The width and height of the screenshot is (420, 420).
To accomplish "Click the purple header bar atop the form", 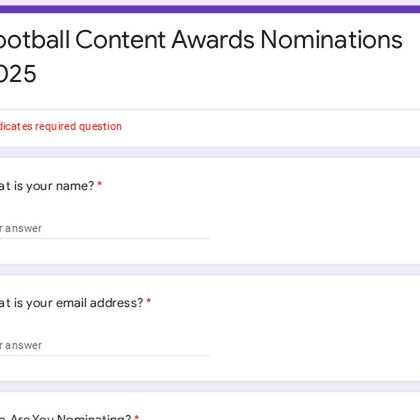I will (x=210, y=9).
